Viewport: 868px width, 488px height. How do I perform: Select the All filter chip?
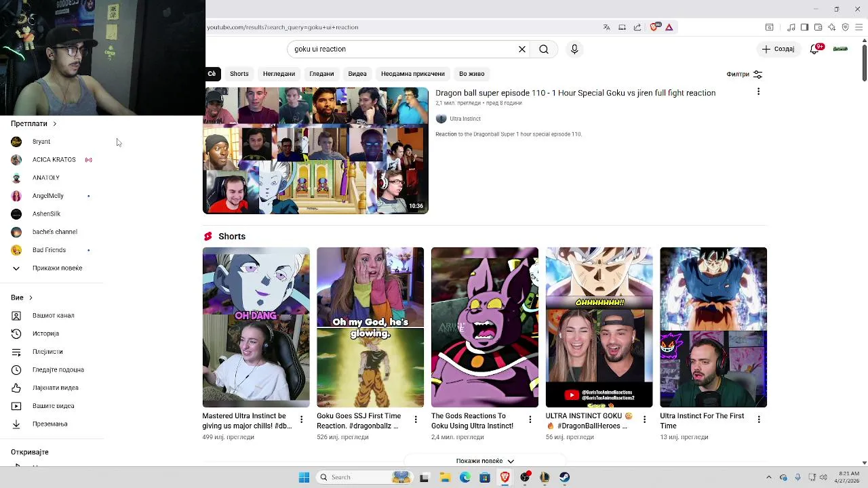click(212, 74)
